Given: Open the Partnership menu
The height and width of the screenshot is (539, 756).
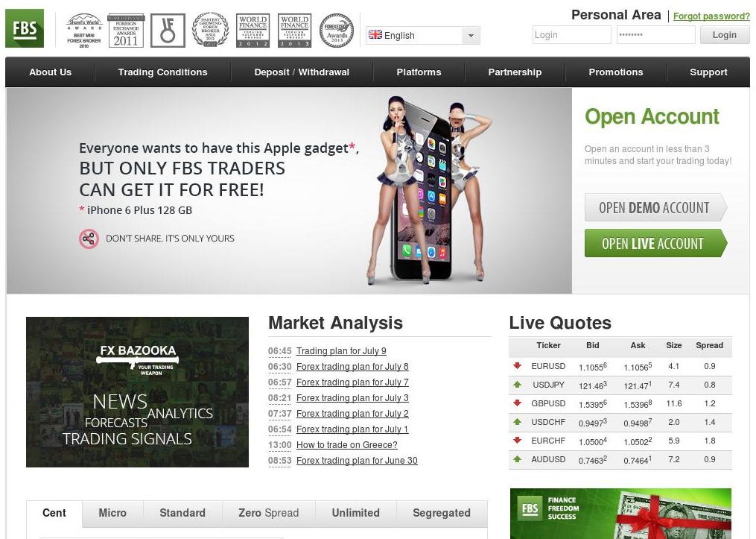Looking at the screenshot, I should (515, 72).
